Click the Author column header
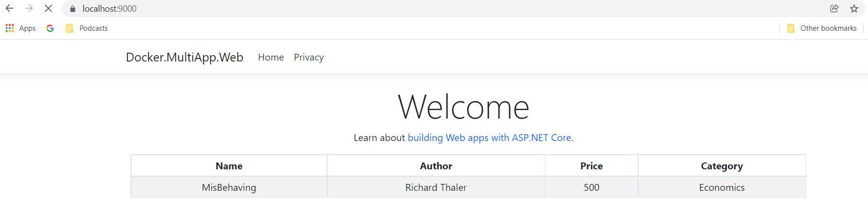Image resolution: width=868 pixels, height=222 pixels. [436, 166]
